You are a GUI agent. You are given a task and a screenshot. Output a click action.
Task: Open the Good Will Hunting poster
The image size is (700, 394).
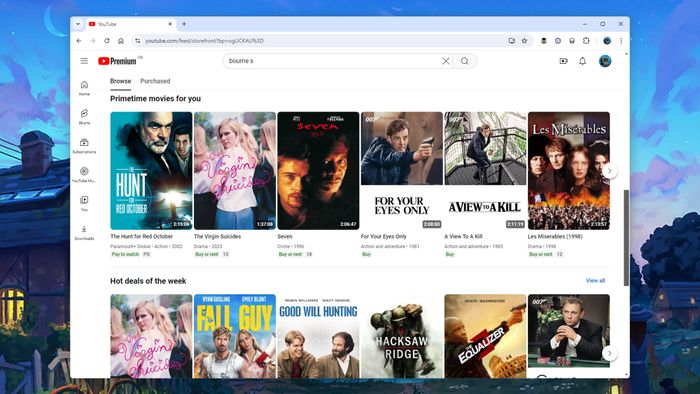(x=318, y=336)
